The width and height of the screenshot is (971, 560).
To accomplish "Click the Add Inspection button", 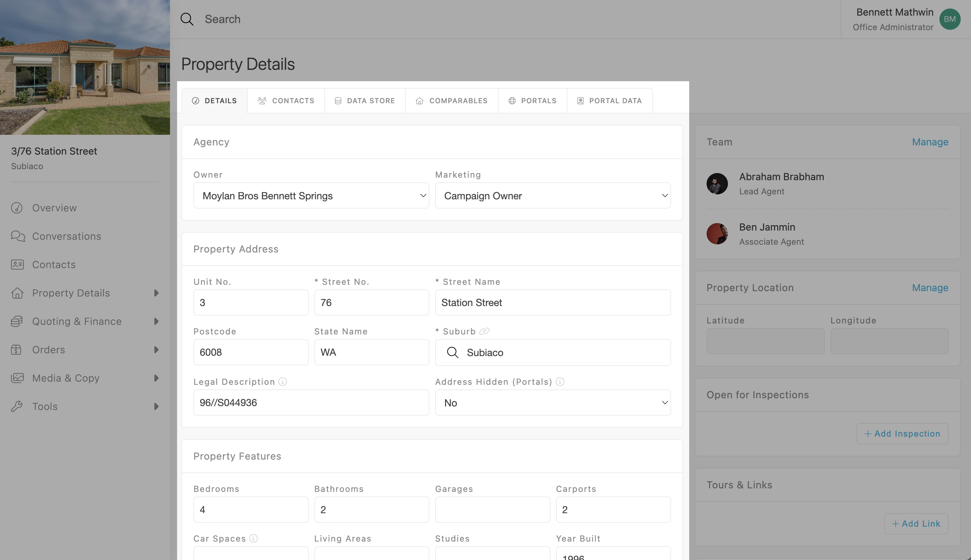I will [902, 434].
